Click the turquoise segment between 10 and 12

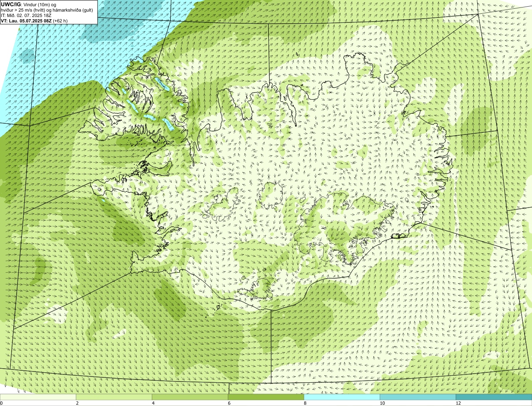418,397
